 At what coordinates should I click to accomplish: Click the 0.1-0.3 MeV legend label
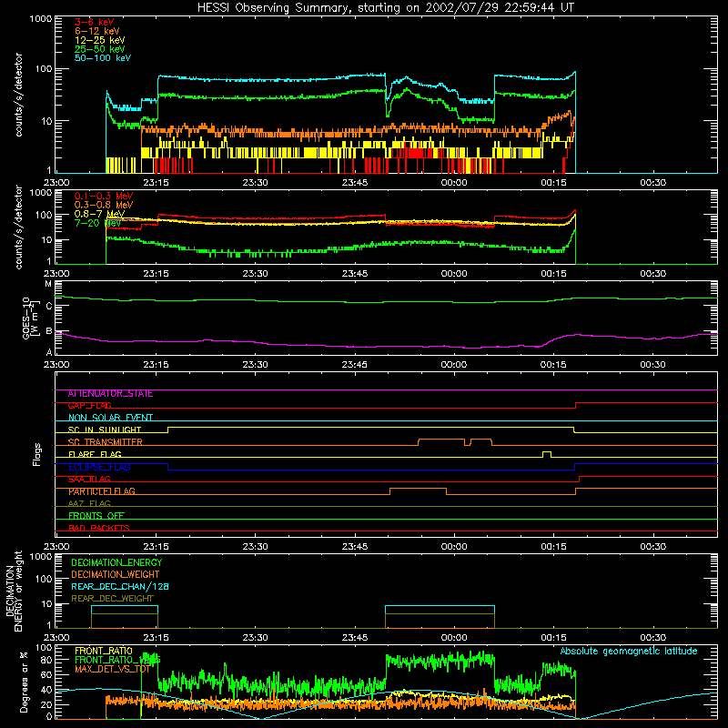coord(104,196)
